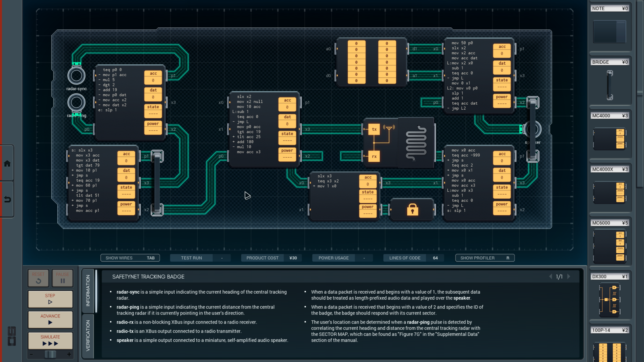Go to previous information page arrow
Screen dimensions: 644x362
(x=551, y=277)
